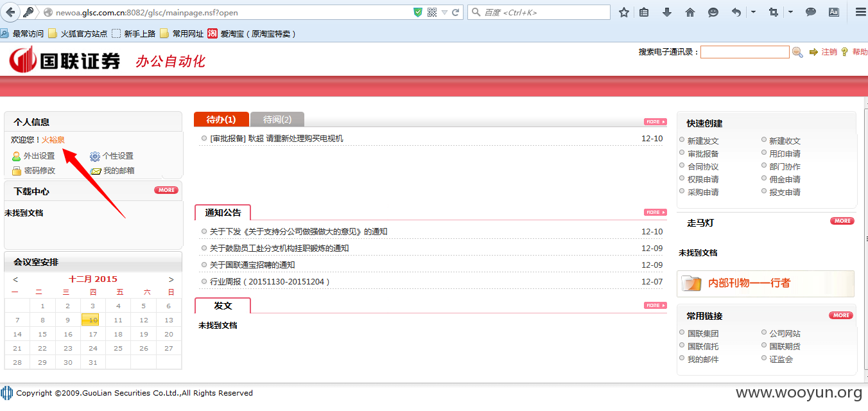This screenshot has height=411, width=868.
Task: Click the green shield security icon
Action: 418,12
